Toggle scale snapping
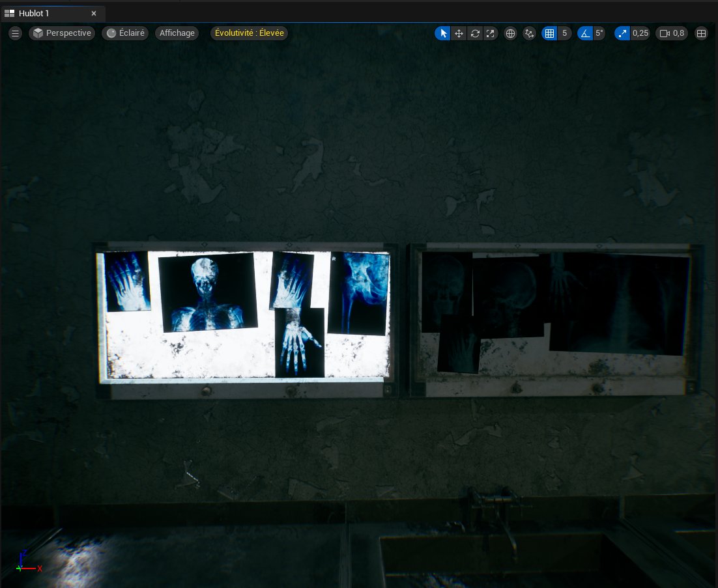This screenshot has width=718, height=588. (x=622, y=33)
